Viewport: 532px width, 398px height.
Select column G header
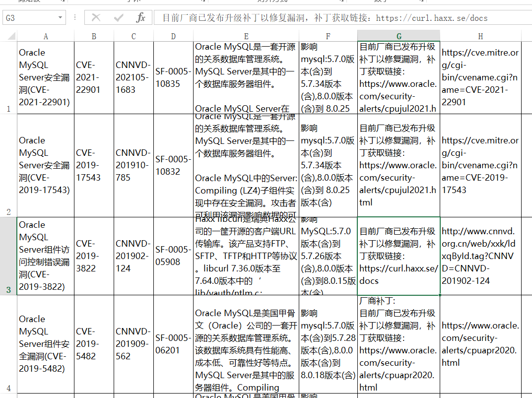pos(399,36)
